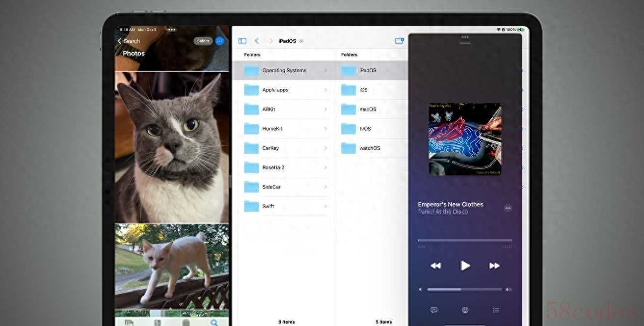Create a new folder in Files
The width and height of the screenshot is (644, 326).
pos(399,41)
